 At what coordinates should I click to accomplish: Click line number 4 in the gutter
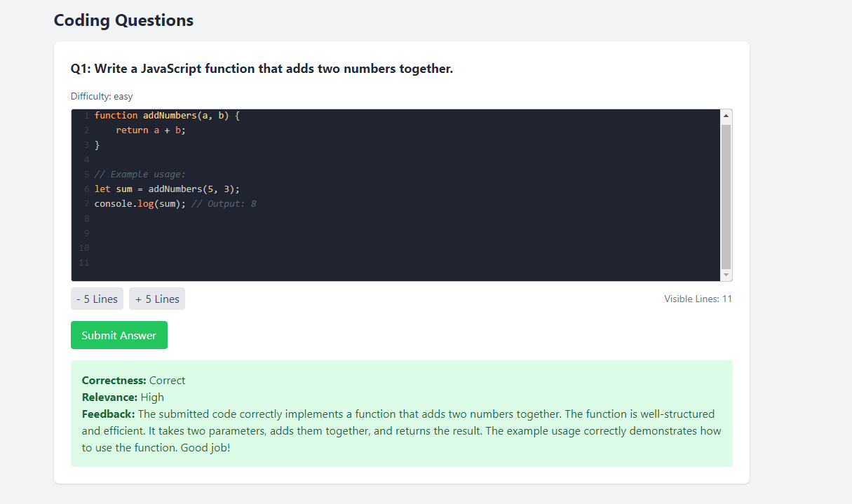pos(86,160)
